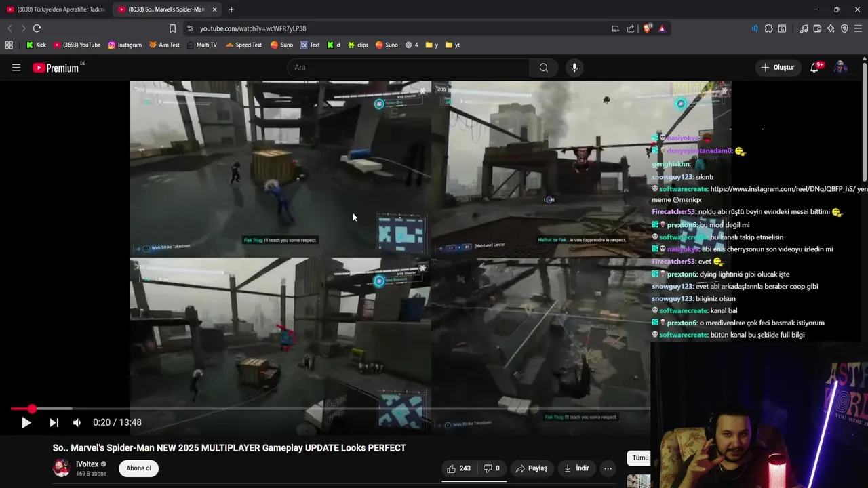Click the iVoltex channel avatar

[x=61, y=468]
